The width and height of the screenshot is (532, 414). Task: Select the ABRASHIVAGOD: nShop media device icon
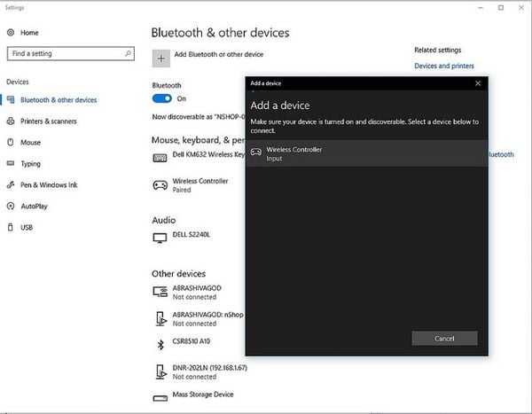point(160,318)
